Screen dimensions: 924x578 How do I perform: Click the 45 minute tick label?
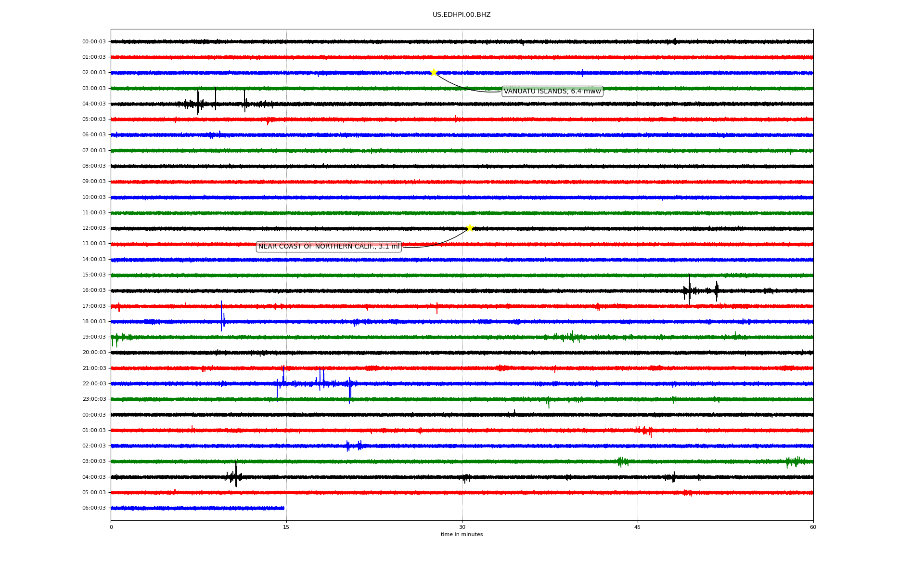pyautogui.click(x=637, y=527)
